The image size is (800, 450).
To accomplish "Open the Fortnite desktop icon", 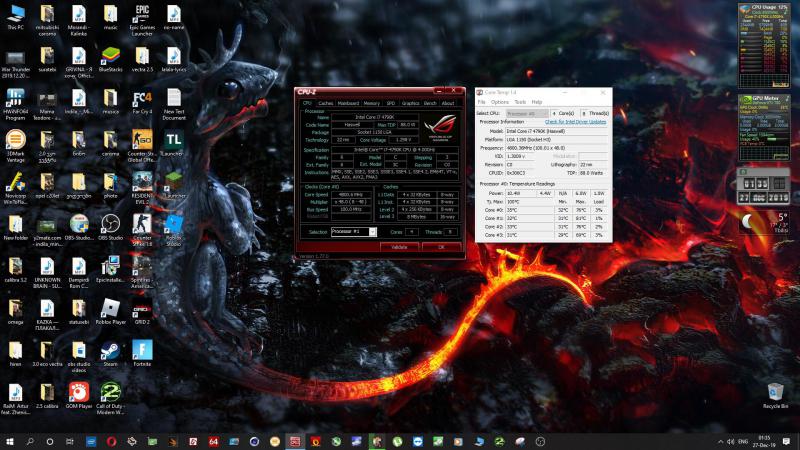I will point(142,350).
